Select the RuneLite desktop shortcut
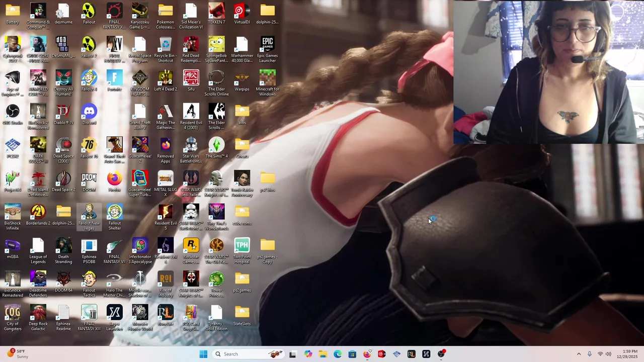Image resolution: width=644 pixels, height=362 pixels. [x=166, y=315]
